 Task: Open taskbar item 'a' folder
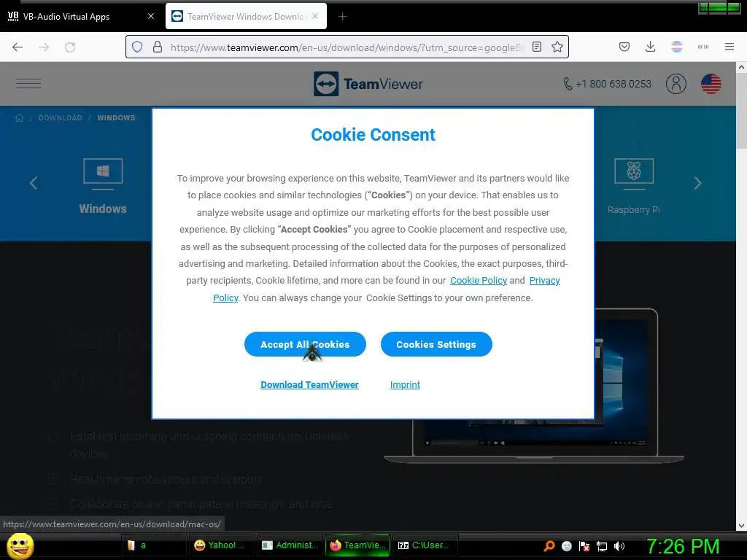tap(155, 545)
